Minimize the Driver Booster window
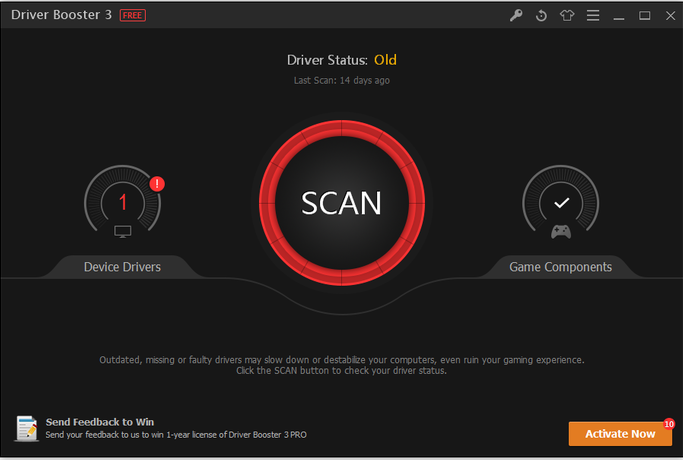 (x=619, y=18)
